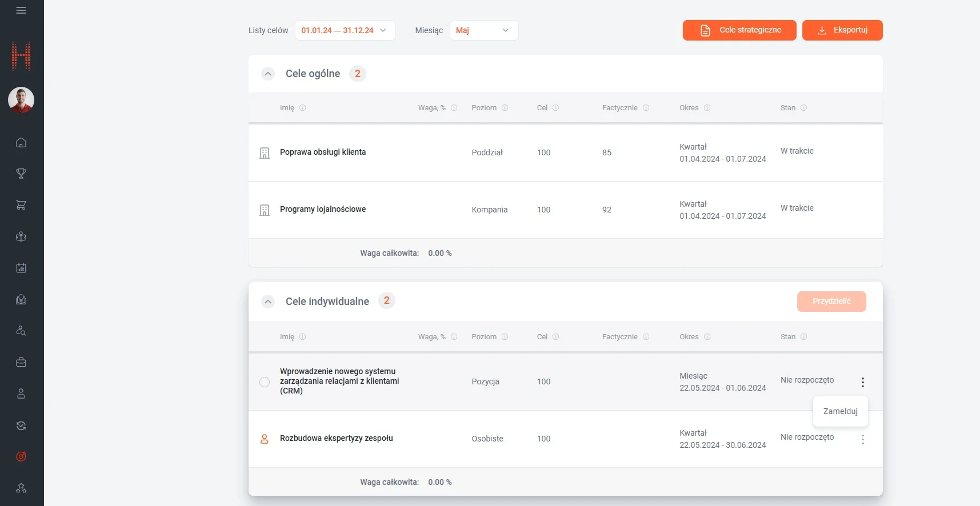Collapse the Cele indywidualne section
The image size is (980, 506).
(x=268, y=302)
